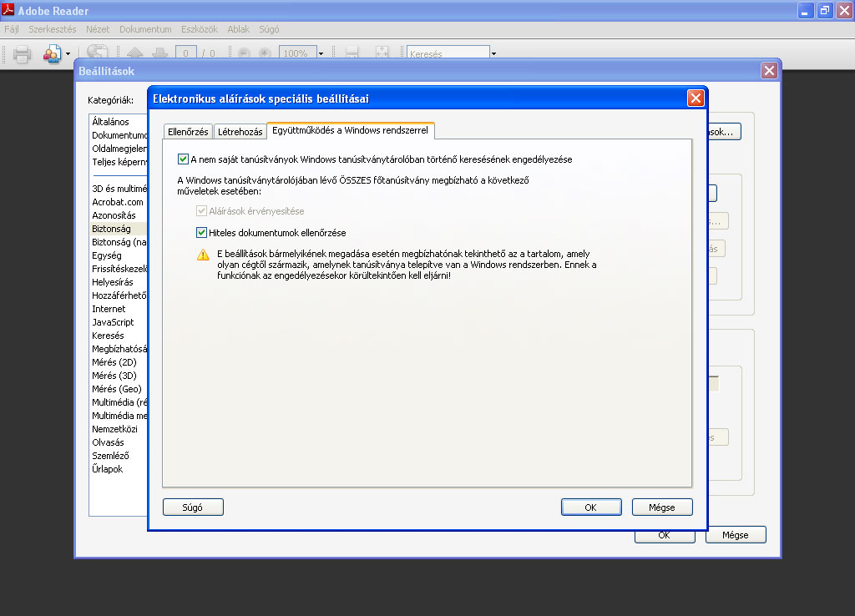This screenshot has height=616, width=855.
Task: Click the yellow warning triangle icon
Action: [203, 255]
